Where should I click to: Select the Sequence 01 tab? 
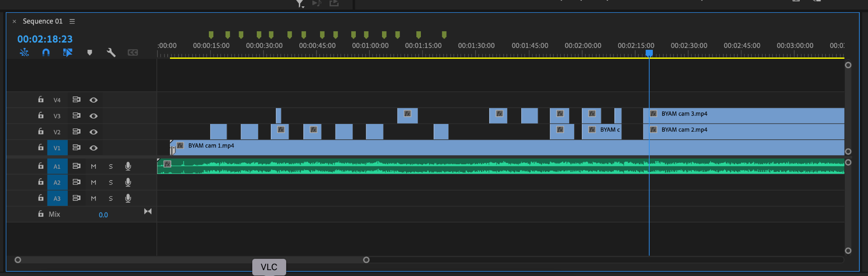pyautogui.click(x=42, y=21)
